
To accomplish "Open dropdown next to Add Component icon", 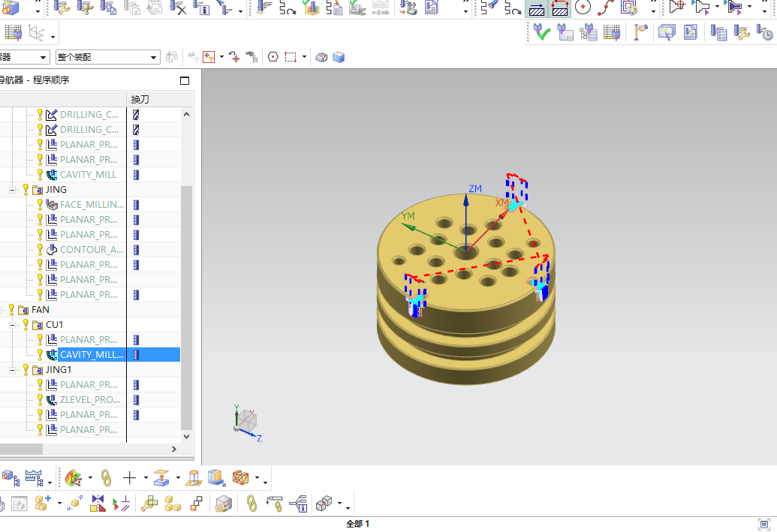I will [59, 503].
